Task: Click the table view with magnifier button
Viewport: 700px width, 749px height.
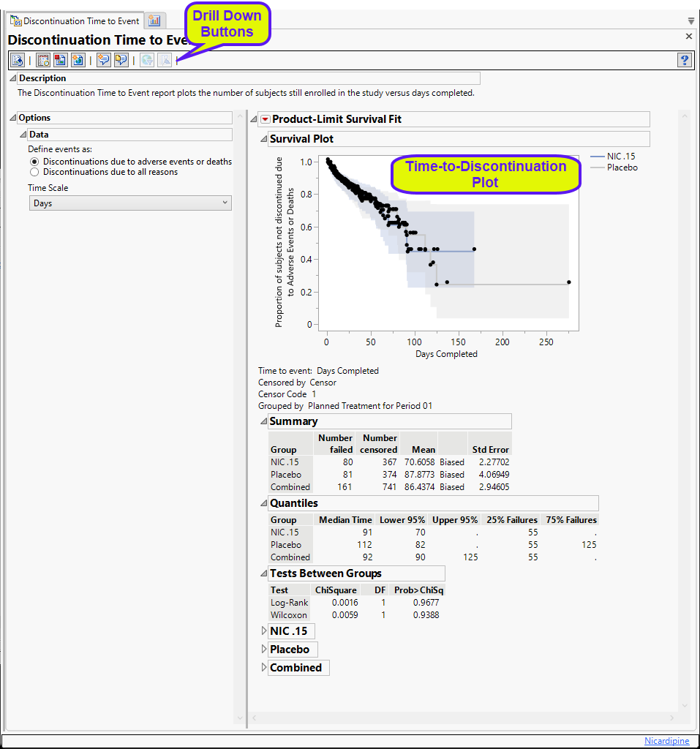Action: click(43, 60)
